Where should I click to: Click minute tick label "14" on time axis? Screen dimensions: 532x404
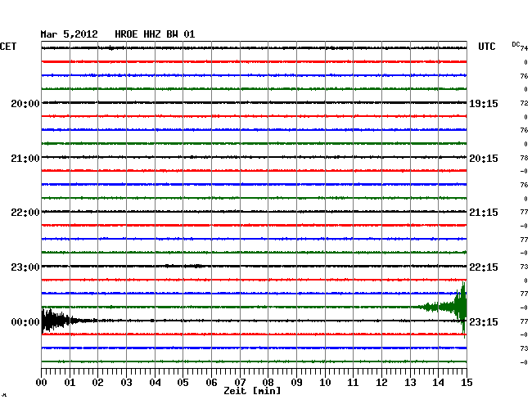tap(438, 382)
